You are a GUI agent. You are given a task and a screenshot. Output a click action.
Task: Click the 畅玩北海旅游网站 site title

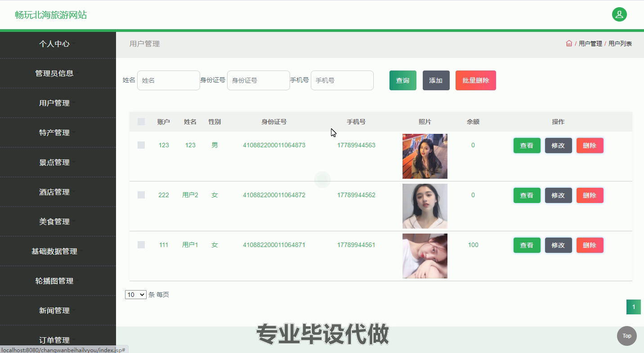(x=51, y=15)
